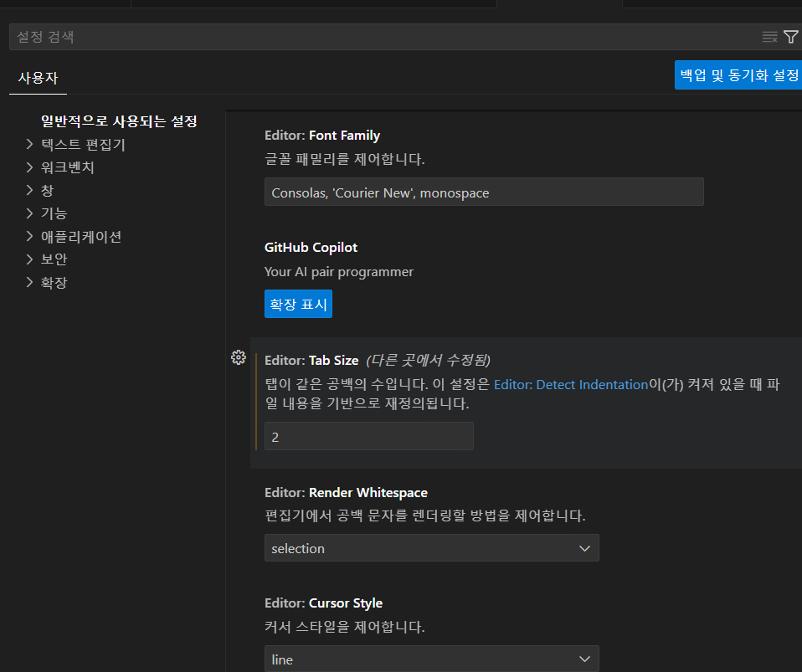Screen dimensions: 802x672
Task: Click the 글꼴 패밀리를 제어합니다. description
Action: click(x=345, y=159)
